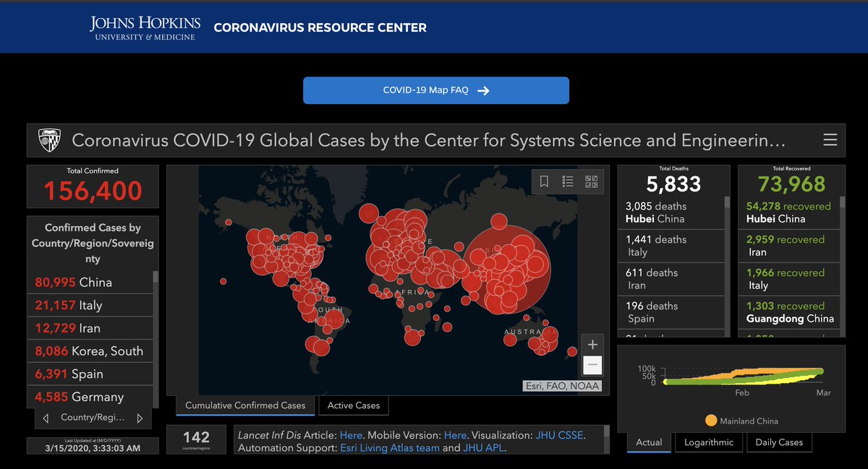868x469 pixels.
Task: Click the Confirmed Cases by Country/Region/Sovereignty heading
Action: coord(93,243)
